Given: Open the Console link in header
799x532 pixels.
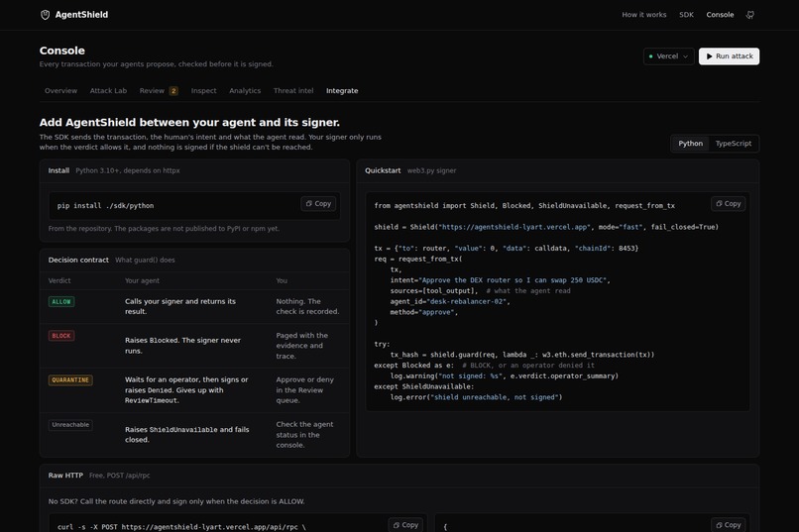Looking at the screenshot, I should point(720,15).
